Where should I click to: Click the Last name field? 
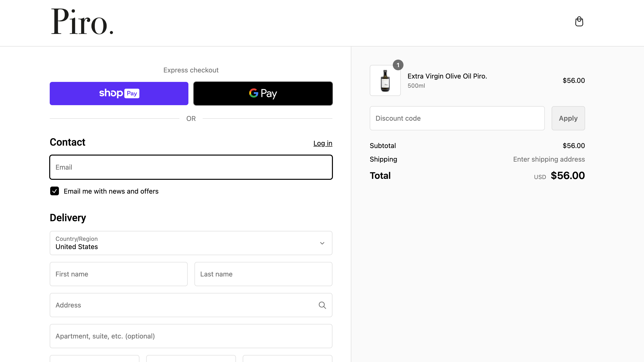(x=263, y=274)
